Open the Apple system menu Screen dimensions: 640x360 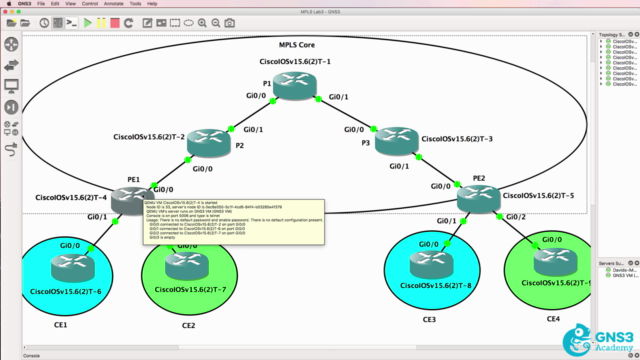(9, 4)
